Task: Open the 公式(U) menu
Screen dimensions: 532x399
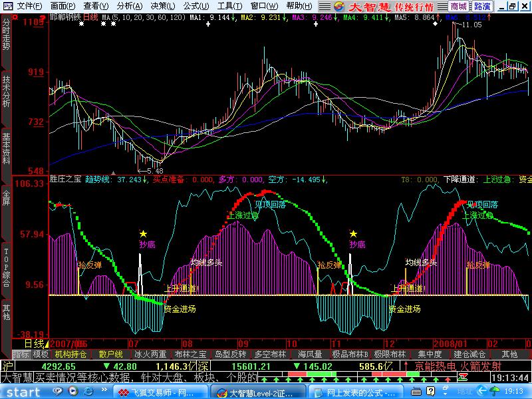Action: (196, 6)
